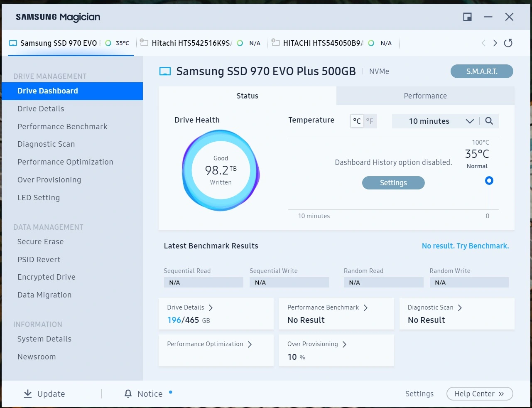The height and width of the screenshot is (408, 532).
Task: Click the mini-mode window icon
Action: [467, 17]
